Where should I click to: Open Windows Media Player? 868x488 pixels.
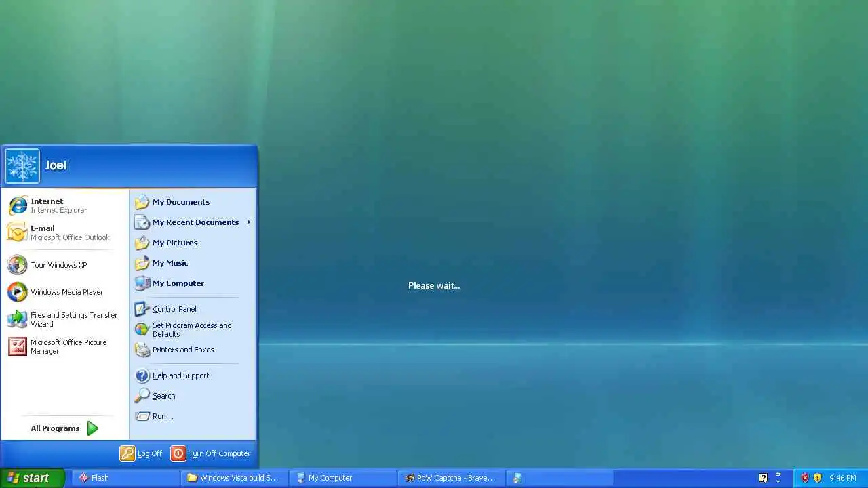(x=65, y=292)
